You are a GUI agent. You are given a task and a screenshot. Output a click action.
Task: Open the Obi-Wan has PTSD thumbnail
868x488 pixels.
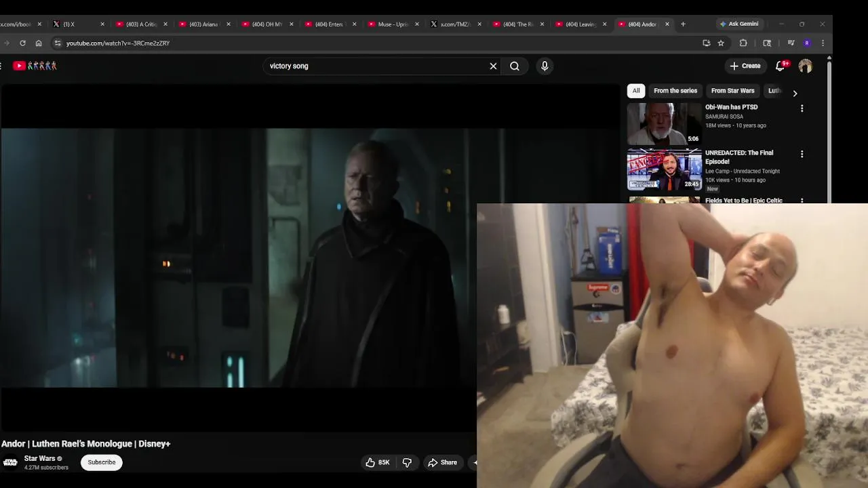coord(665,123)
